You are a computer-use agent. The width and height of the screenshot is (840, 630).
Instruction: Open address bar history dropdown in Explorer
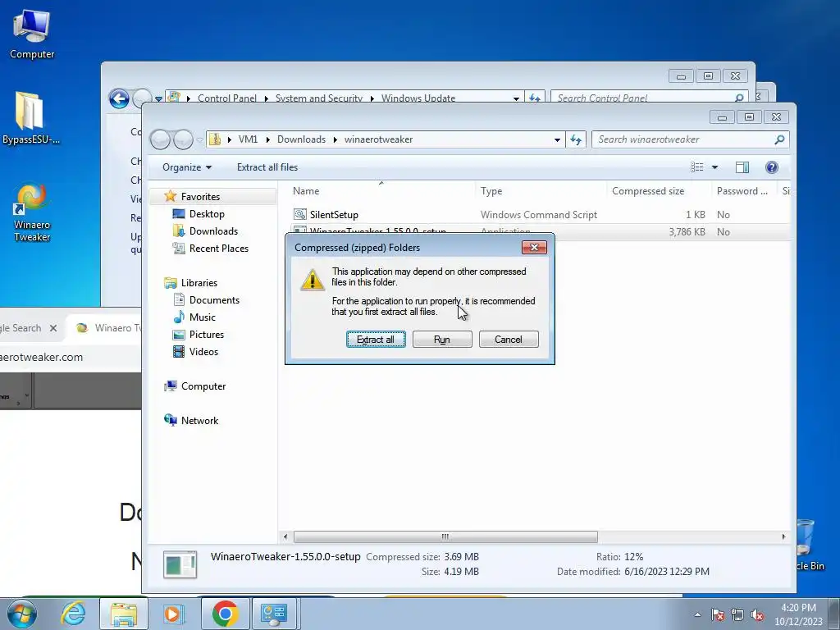[557, 139]
